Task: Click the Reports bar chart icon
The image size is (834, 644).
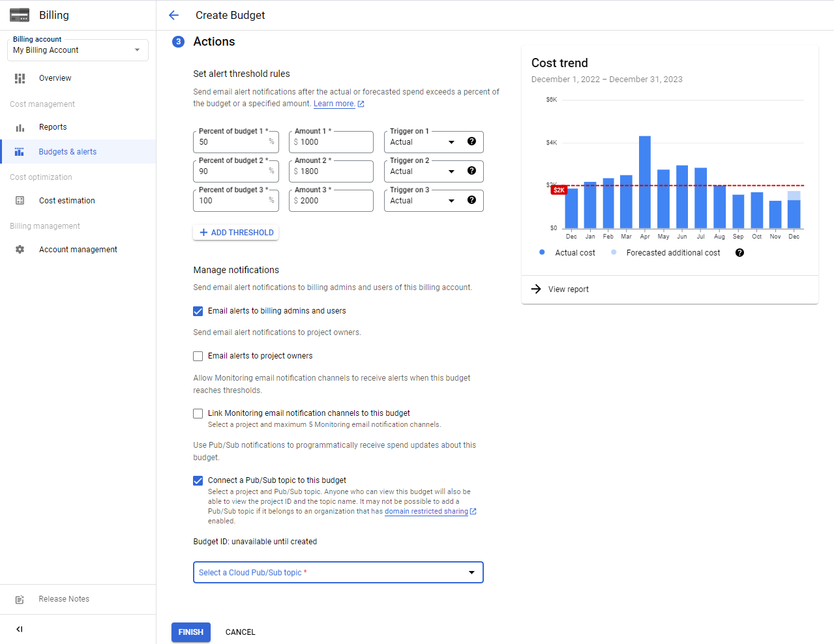Action: point(20,128)
